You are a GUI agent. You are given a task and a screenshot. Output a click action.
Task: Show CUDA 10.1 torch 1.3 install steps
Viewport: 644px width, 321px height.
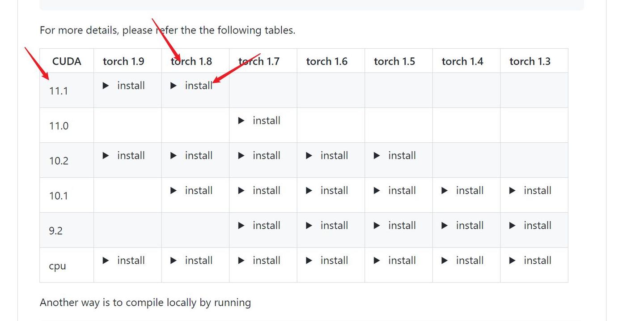531,190
